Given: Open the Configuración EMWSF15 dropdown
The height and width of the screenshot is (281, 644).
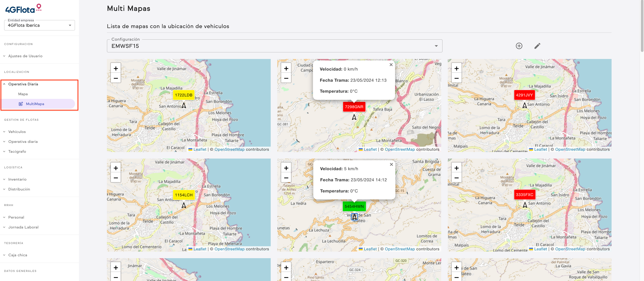Looking at the screenshot, I should pos(274,46).
